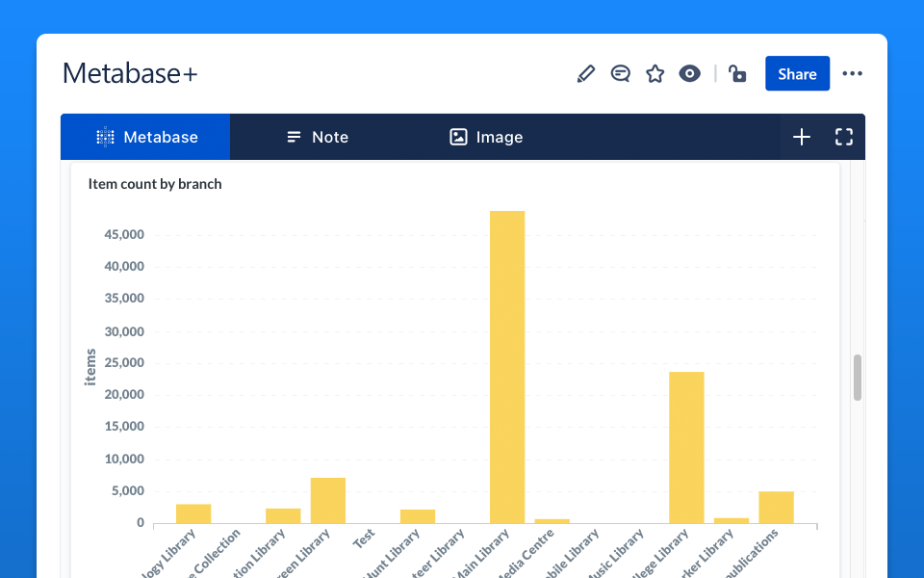Enter fullscreen using the expand icon
The height and width of the screenshot is (578, 924).
[x=844, y=137]
